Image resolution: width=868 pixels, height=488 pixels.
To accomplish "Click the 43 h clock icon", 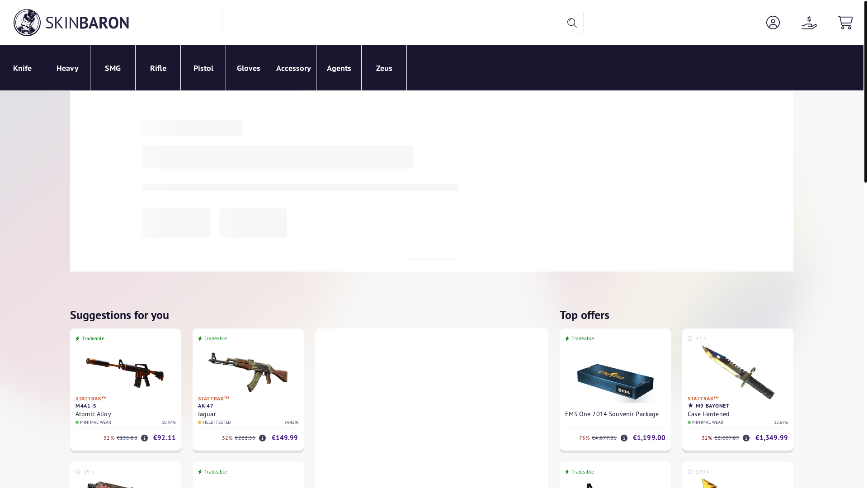I will point(690,338).
